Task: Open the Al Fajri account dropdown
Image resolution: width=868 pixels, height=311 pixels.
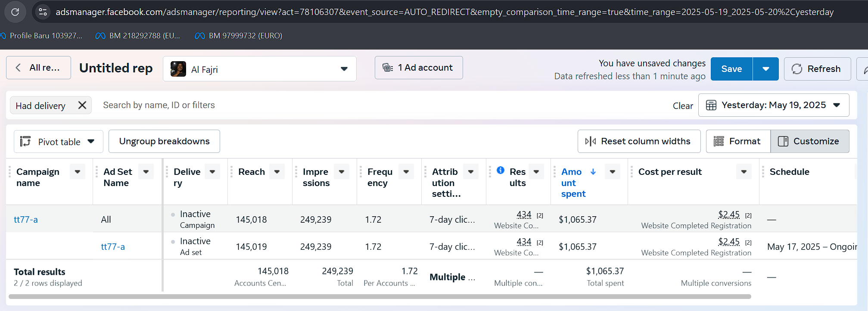Action: (259, 68)
